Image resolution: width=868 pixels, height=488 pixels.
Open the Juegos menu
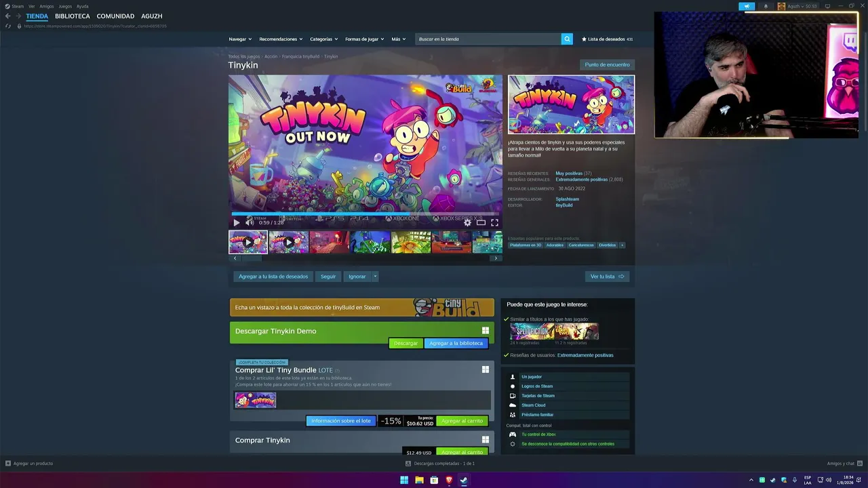point(65,6)
